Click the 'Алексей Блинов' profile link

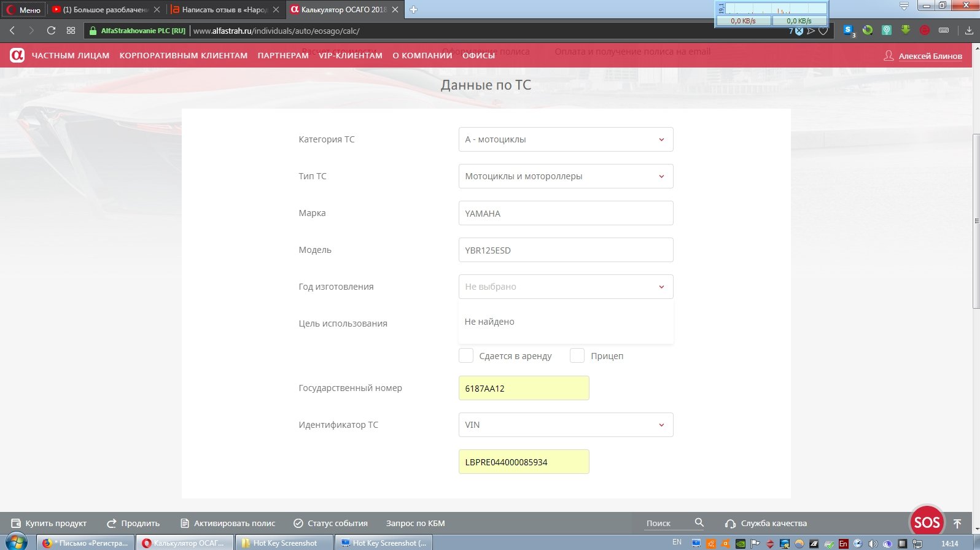930,56
